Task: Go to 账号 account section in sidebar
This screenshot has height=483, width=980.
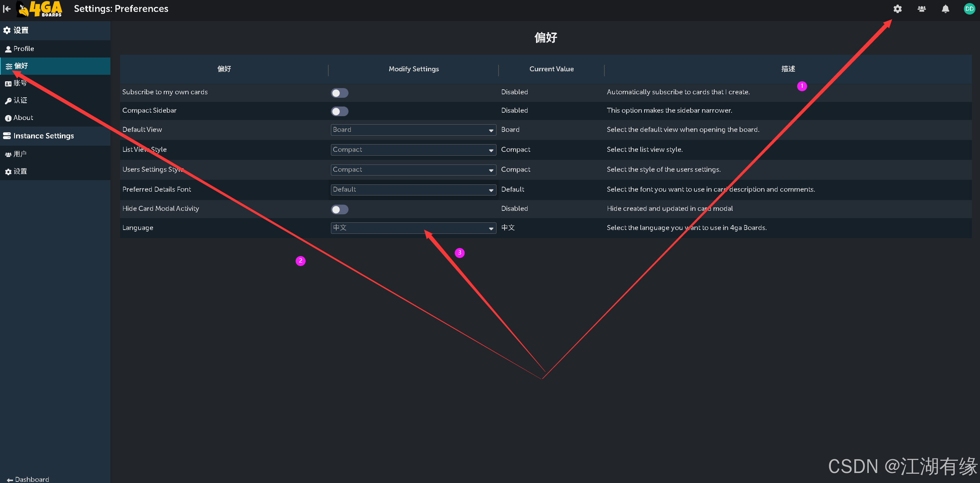Action: [x=20, y=83]
